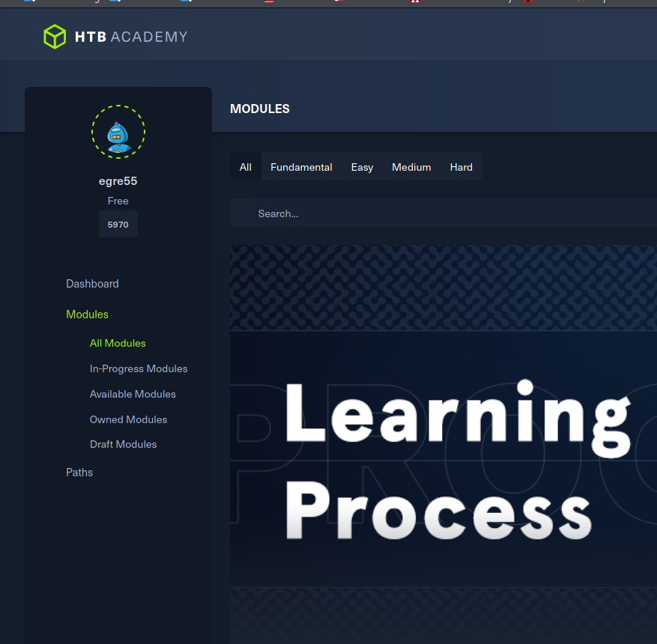Click the egre55 profile avatar
This screenshot has width=657, height=644.
(x=118, y=132)
